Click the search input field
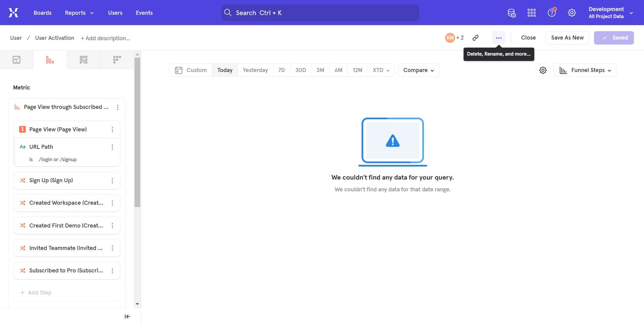 tap(320, 13)
